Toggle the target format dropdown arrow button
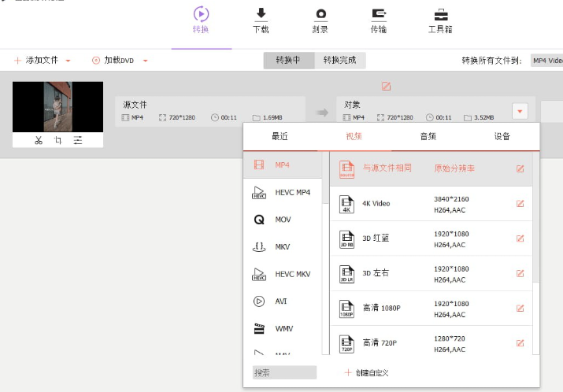 pos(520,112)
